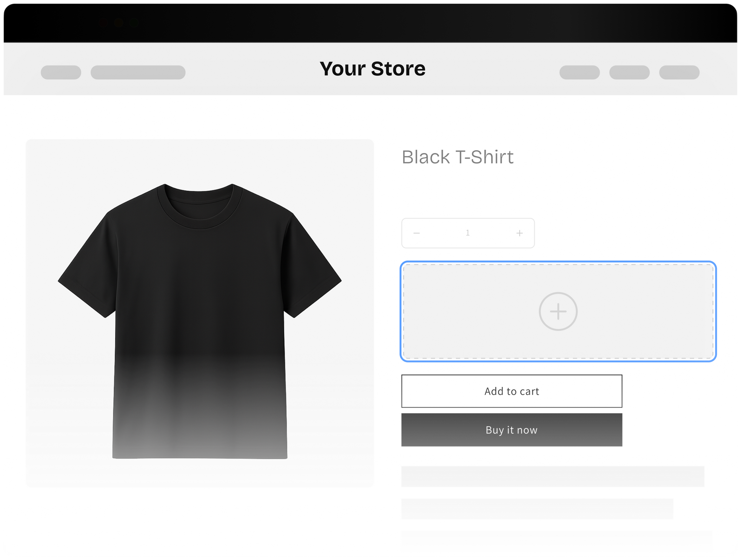Select middle of three right header pills

629,72
